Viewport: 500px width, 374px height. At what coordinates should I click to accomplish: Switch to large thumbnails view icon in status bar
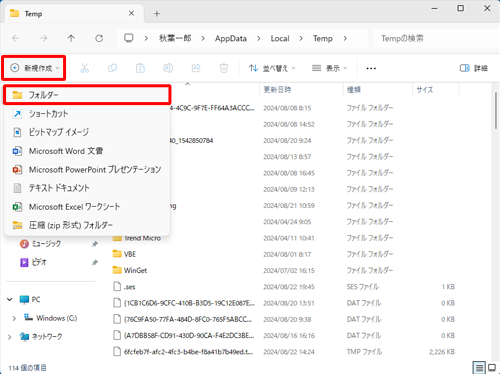(x=492, y=368)
